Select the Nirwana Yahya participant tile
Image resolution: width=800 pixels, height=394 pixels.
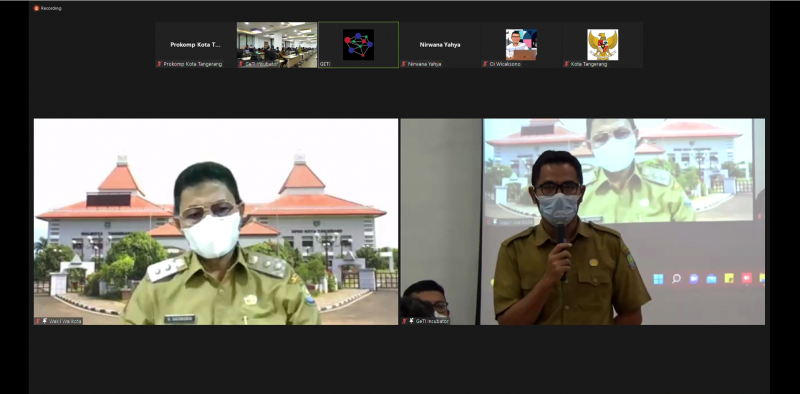(440, 45)
